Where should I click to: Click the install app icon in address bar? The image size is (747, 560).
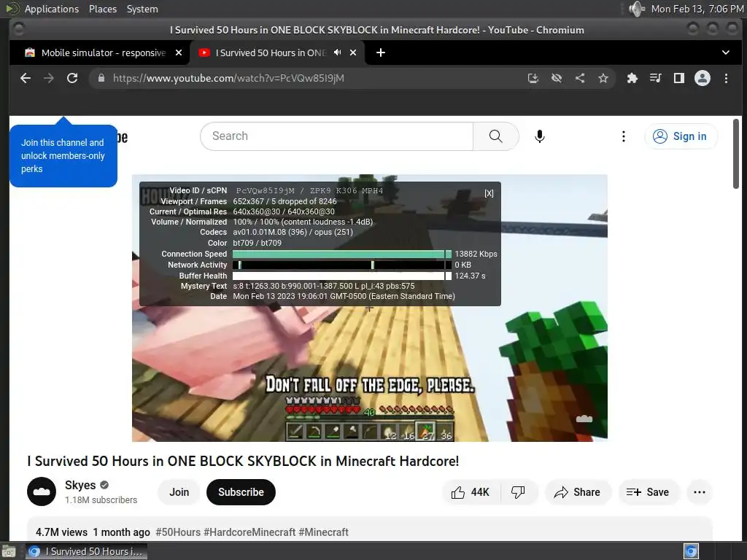(533, 78)
